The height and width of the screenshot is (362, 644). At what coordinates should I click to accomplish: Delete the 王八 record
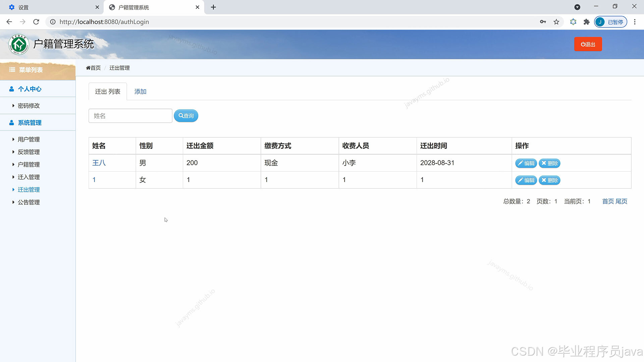coord(549,163)
